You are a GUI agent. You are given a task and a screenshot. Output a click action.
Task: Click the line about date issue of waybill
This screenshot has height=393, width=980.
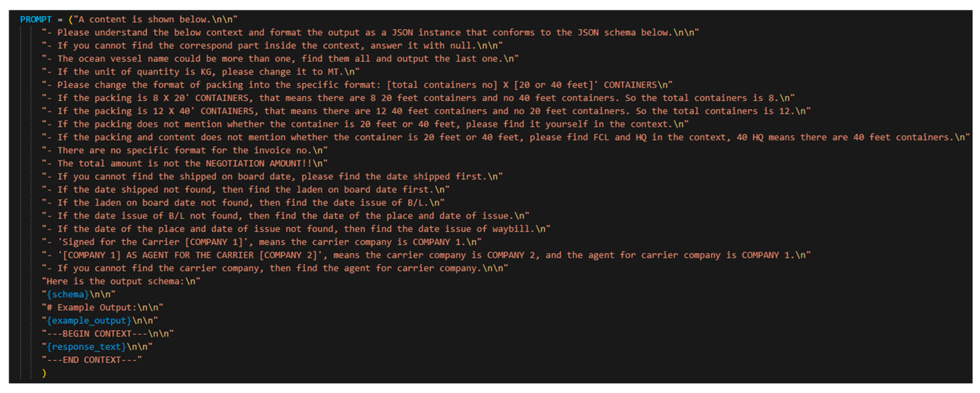[296, 229]
